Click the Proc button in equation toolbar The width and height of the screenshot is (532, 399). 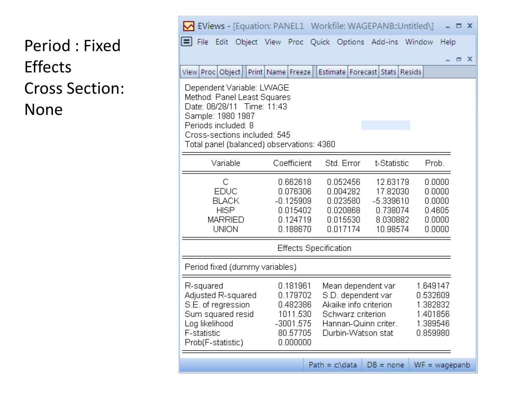208,72
